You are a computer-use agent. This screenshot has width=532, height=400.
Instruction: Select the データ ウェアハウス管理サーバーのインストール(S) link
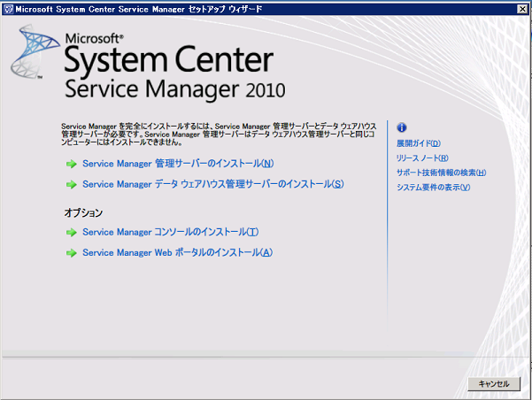click(212, 185)
